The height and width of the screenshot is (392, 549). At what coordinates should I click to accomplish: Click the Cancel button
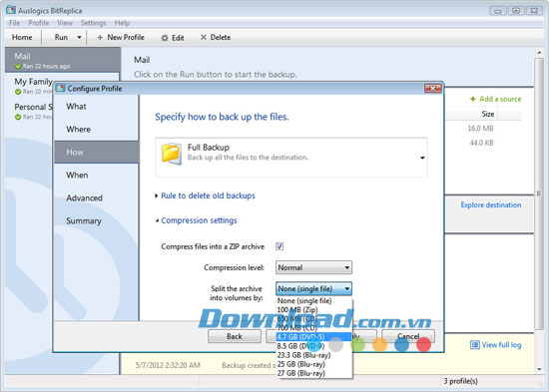(x=408, y=336)
